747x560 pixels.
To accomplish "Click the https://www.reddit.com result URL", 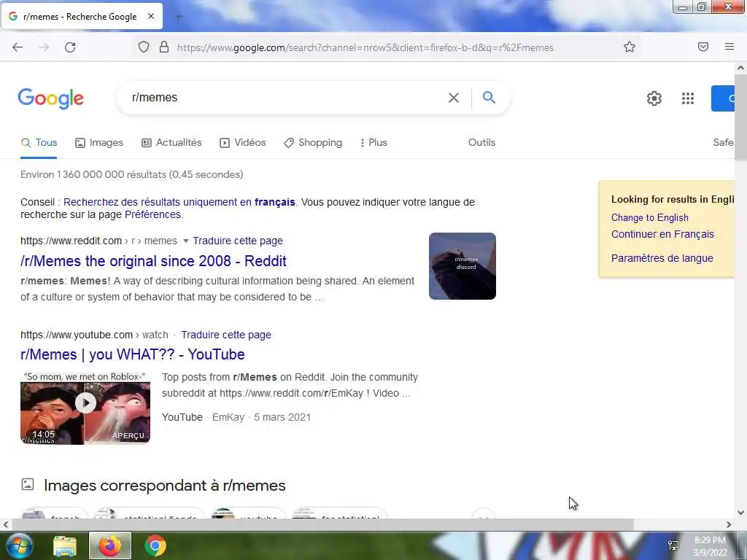I will (71, 241).
